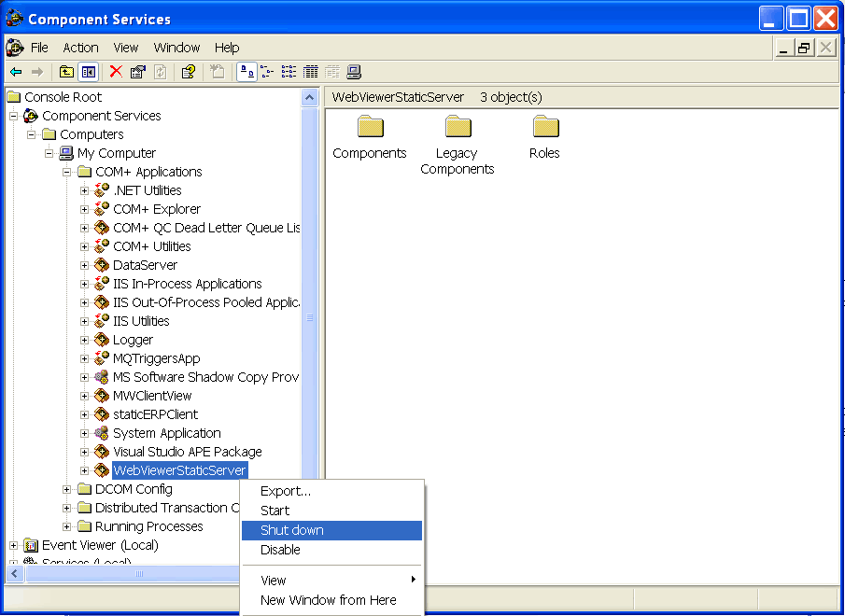Viewport: 845px width, 616px height.
Task: Click the MS Software Shadow Copy icon
Action: point(102,377)
